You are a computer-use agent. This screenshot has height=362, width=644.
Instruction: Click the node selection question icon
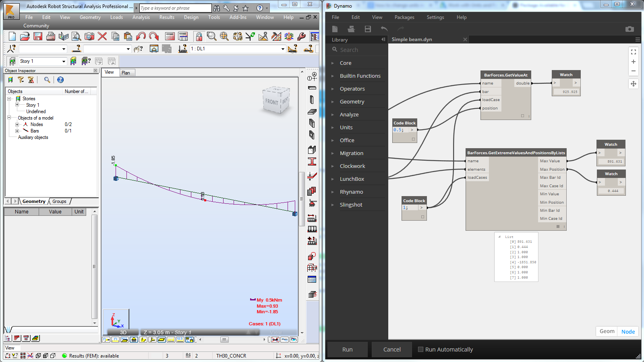pos(12,49)
